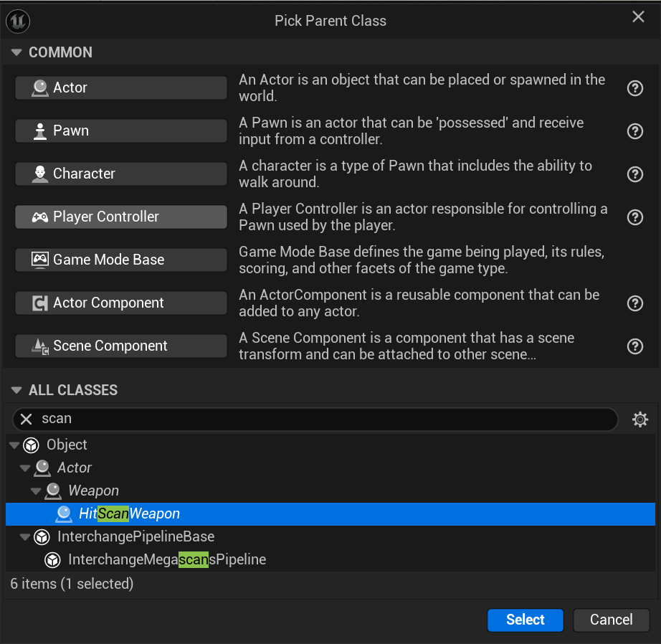The height and width of the screenshot is (644, 661).
Task: Collapse the ALL CLASSES section
Action: [17, 390]
